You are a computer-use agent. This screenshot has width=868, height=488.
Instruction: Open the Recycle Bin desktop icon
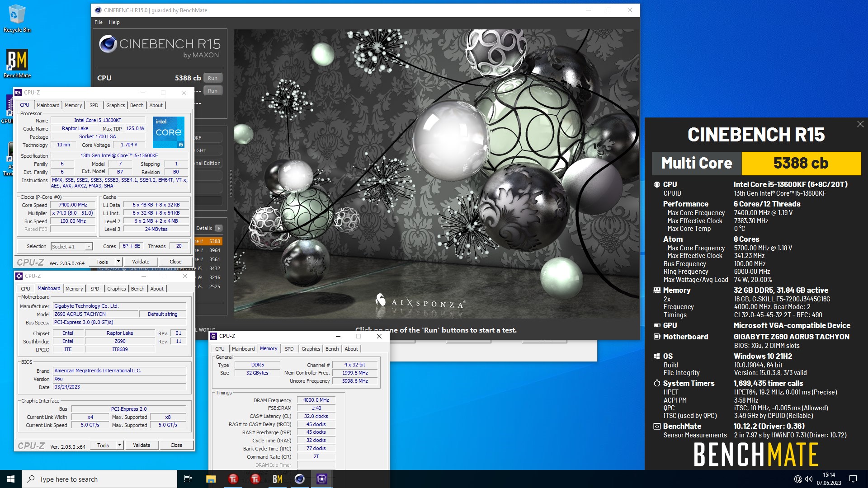click(x=17, y=18)
